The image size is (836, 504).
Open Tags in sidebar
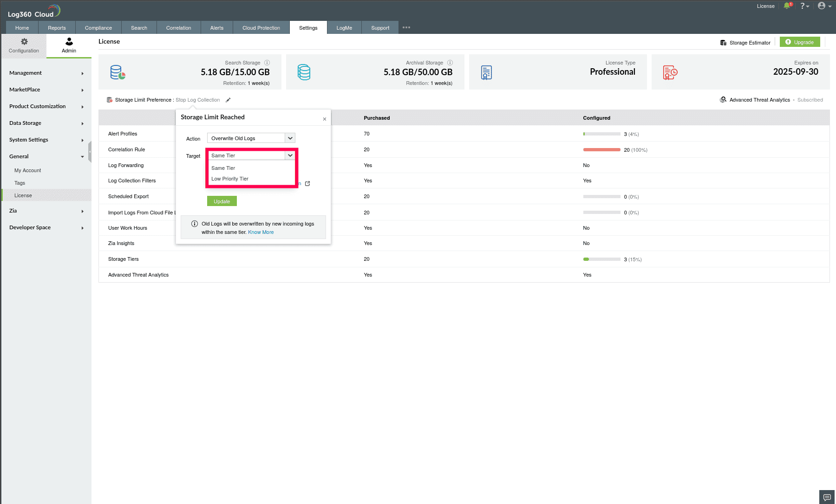click(x=20, y=183)
